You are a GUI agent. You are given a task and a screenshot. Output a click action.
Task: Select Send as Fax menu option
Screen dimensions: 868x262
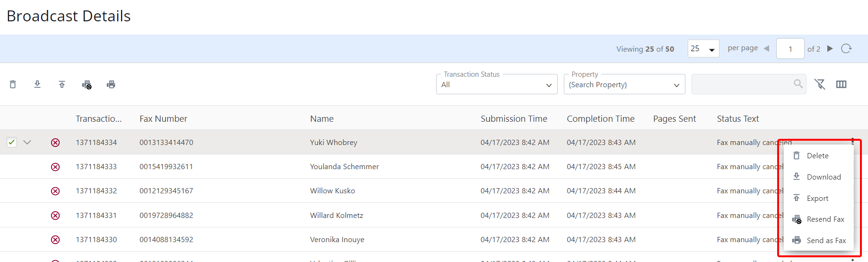pos(826,241)
